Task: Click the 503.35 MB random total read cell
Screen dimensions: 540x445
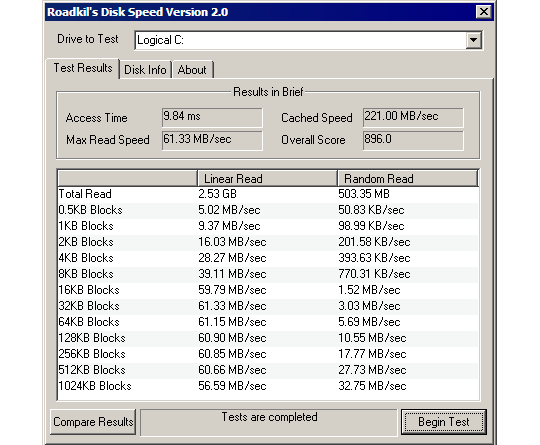Action: pyautogui.click(x=364, y=194)
